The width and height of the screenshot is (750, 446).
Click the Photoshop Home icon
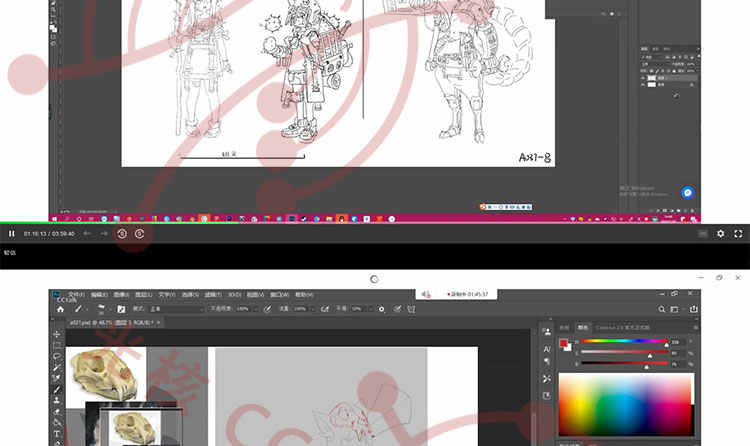60,309
